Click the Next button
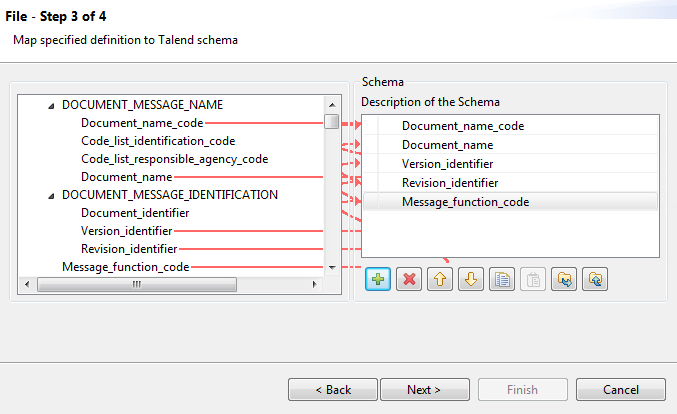Screen dimensions: 677x414 425,389
